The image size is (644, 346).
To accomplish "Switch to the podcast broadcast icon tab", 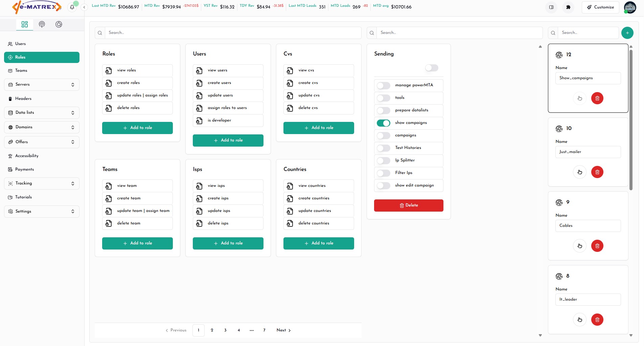I will coord(42,24).
